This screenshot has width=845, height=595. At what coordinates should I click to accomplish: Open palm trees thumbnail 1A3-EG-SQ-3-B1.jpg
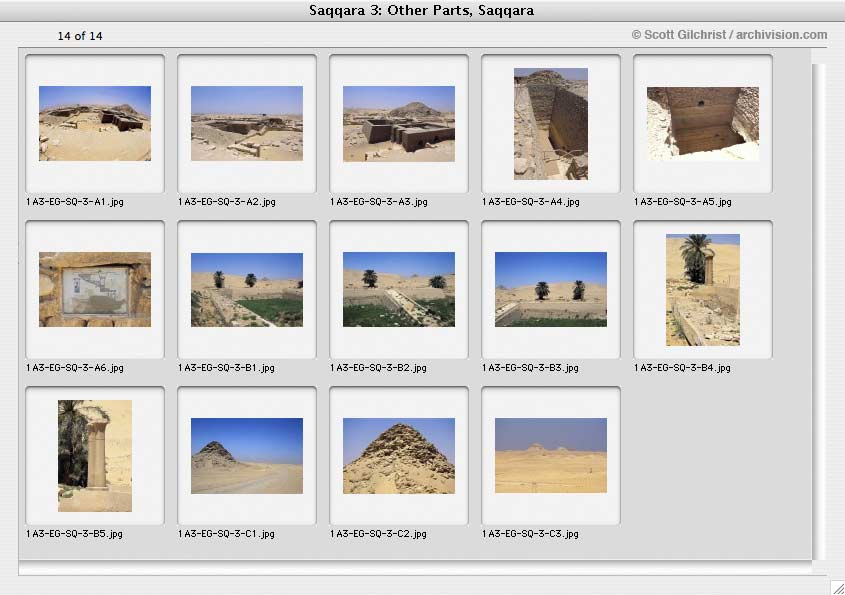coord(247,289)
